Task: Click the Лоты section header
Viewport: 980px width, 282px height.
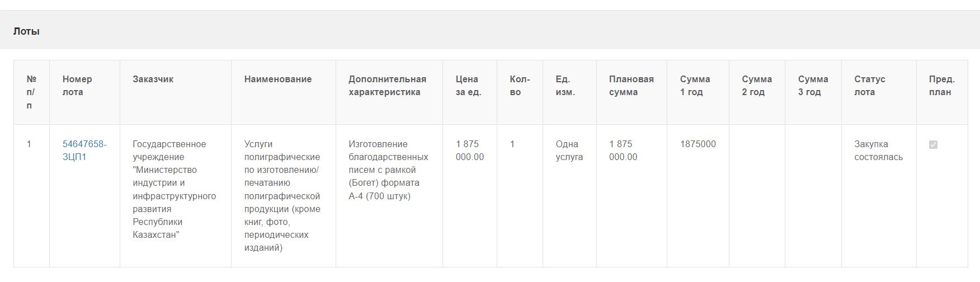Action: 26,31
